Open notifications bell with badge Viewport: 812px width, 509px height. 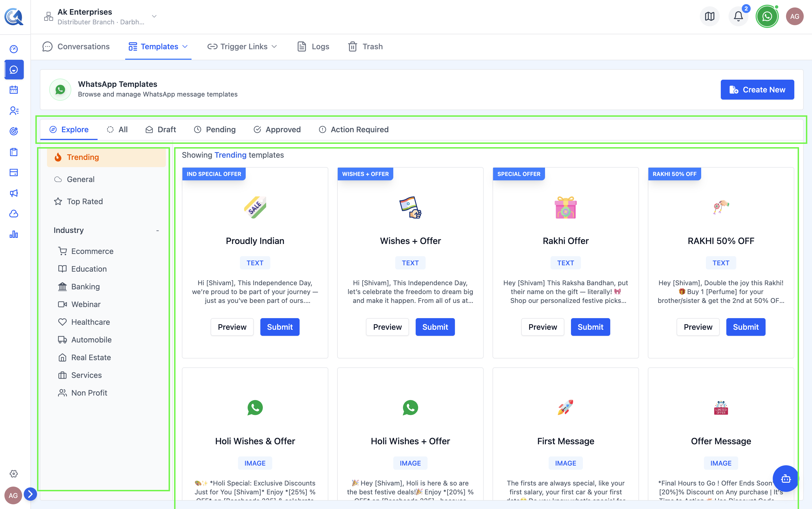coord(738,16)
